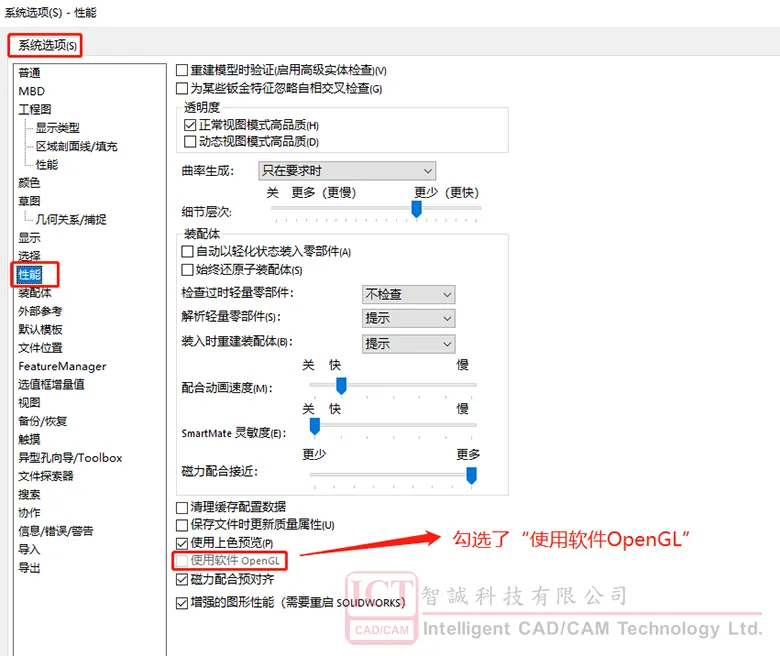The width and height of the screenshot is (780, 656).
Task: Enable 为某些钣金特征忽略自相交叉检查 checkbox
Action: [x=182, y=89]
